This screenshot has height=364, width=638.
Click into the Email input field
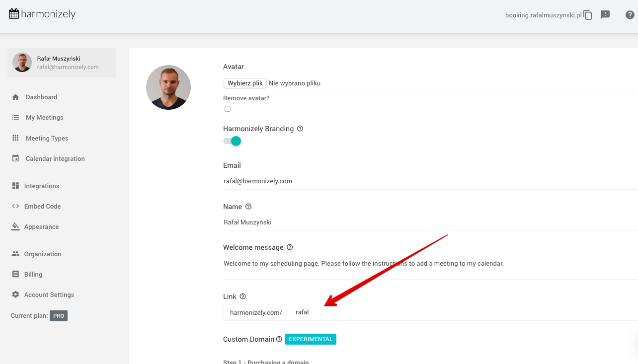(430, 181)
